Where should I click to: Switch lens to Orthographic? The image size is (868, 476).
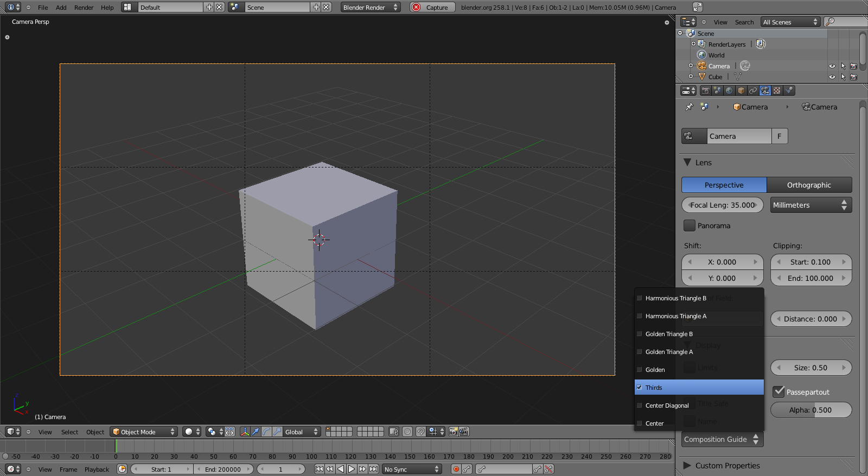point(809,185)
